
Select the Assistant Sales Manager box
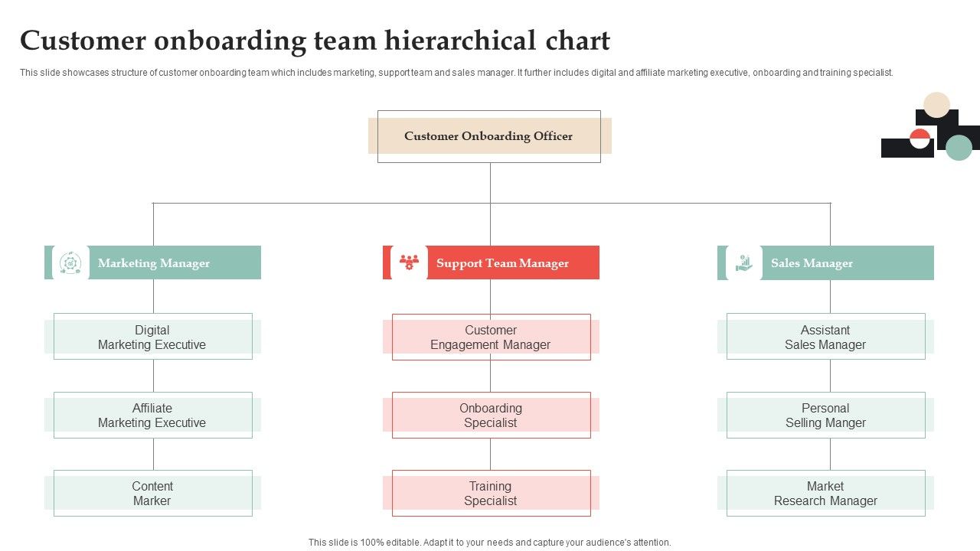825,337
